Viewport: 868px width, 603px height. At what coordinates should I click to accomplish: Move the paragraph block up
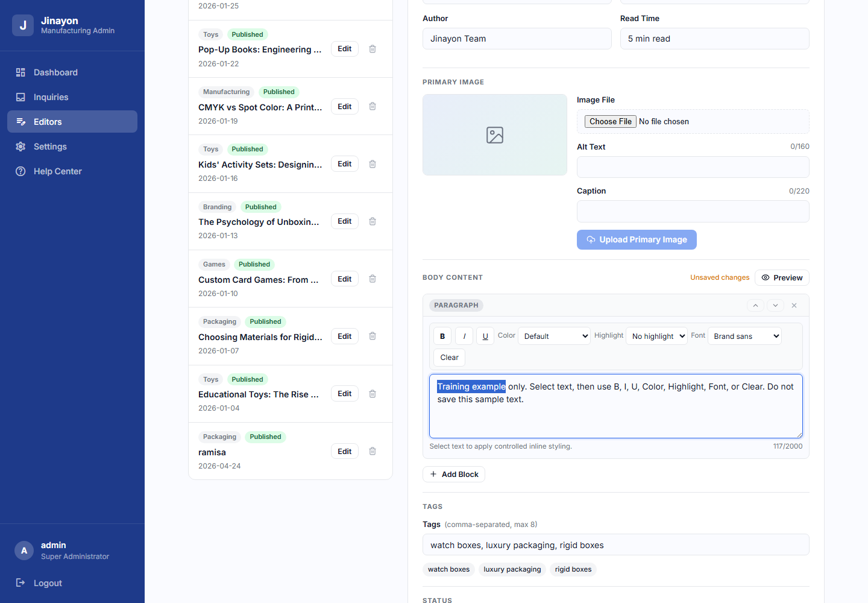pos(755,306)
